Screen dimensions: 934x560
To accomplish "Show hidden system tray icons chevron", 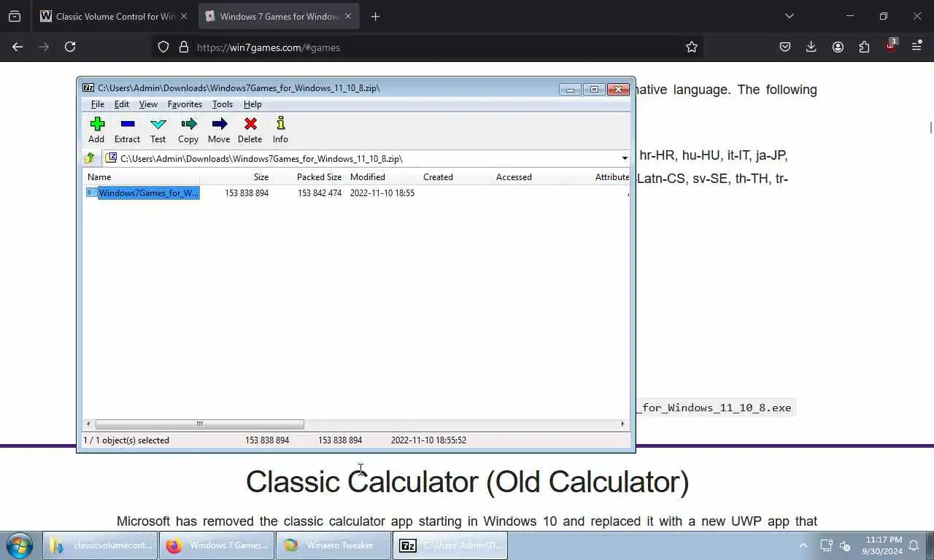I will pyautogui.click(x=803, y=545).
